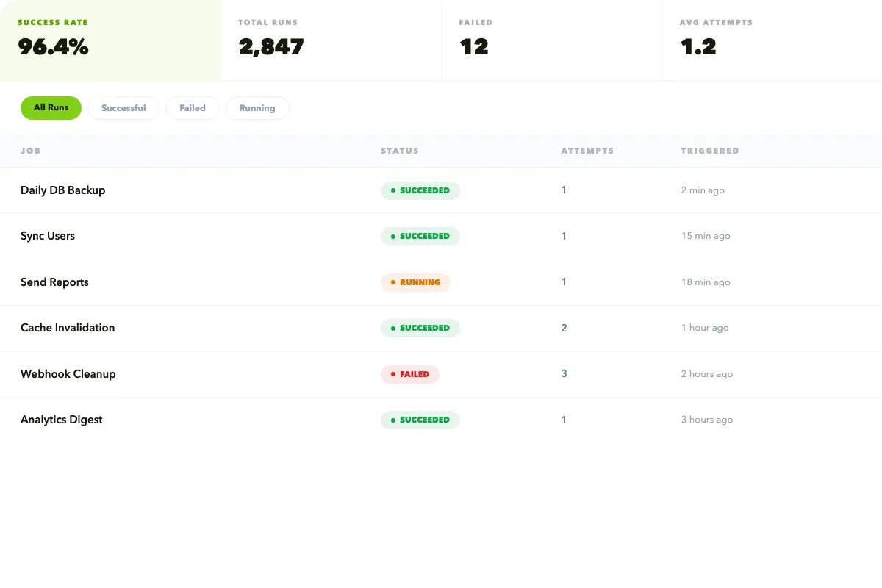Open the Daily DB Backup job

pyautogui.click(x=63, y=190)
